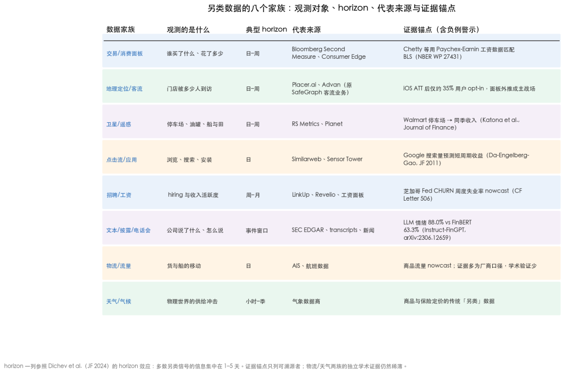This screenshot has width=588, height=373.
Task: Click the 天气/气候 family label
Action: point(119,301)
